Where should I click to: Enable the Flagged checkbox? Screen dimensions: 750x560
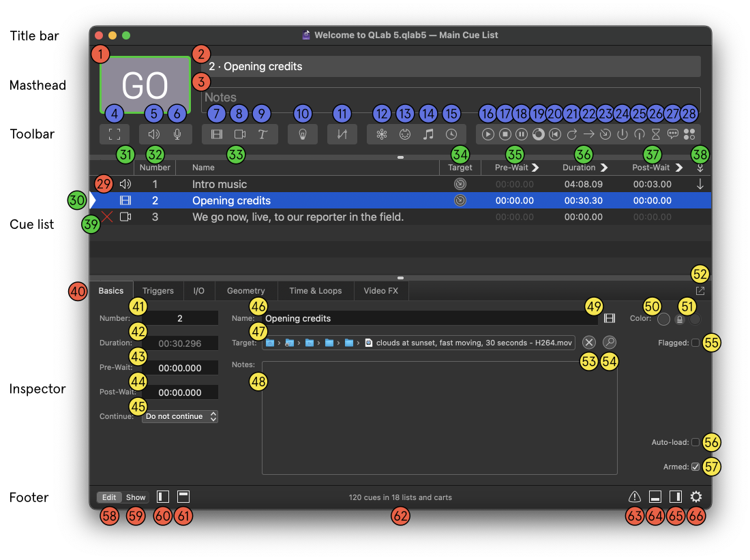click(x=695, y=343)
